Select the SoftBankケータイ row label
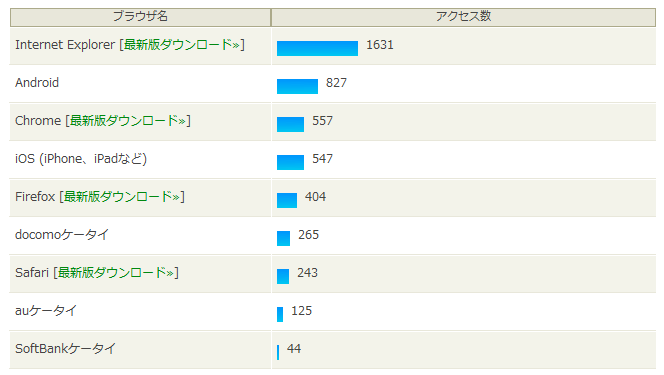This screenshot has width=664, height=375. click(65, 349)
